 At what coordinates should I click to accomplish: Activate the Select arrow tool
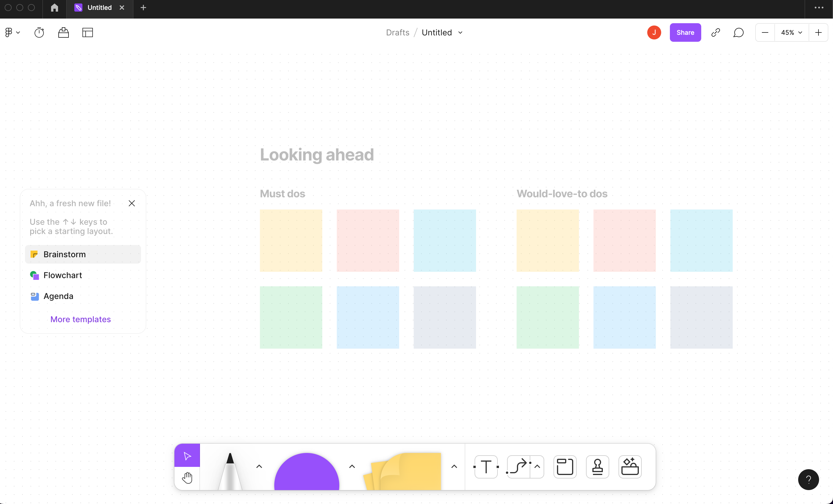click(x=187, y=456)
